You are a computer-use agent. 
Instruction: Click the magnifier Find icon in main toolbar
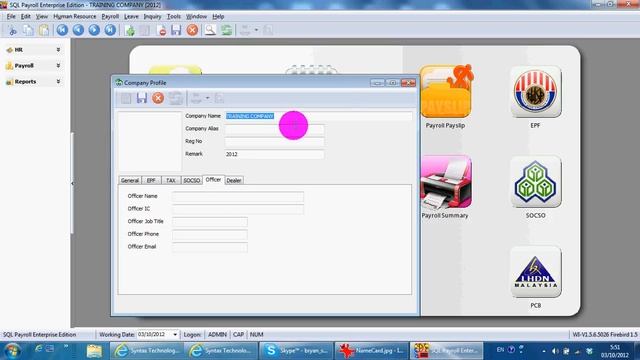tap(210, 30)
